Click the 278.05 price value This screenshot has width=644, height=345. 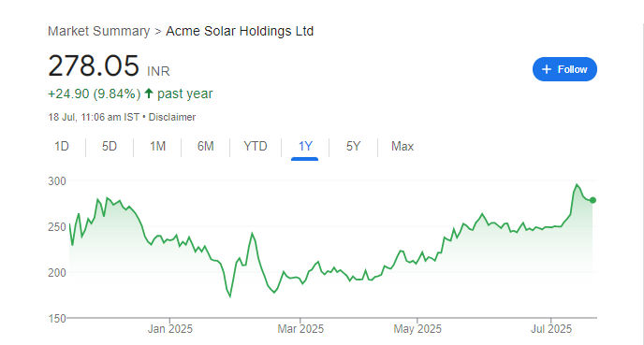tap(94, 65)
